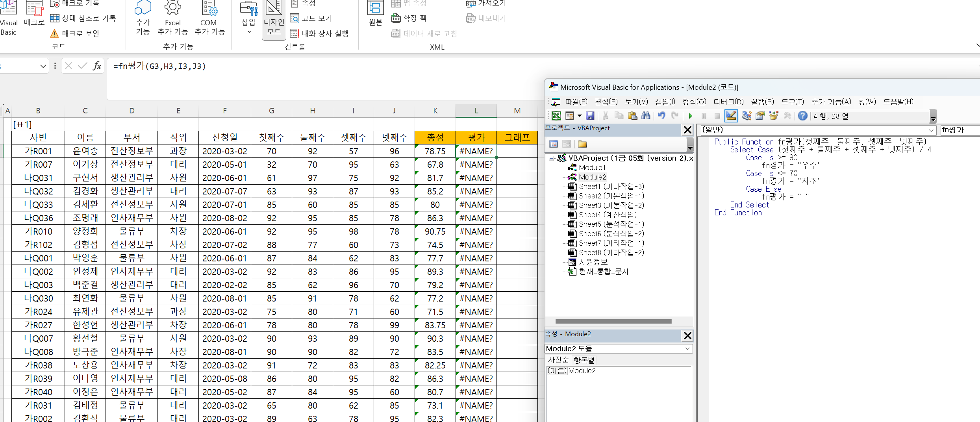Toggle Design Mode in the VBA toolbar
The image size is (980, 422).
tap(731, 116)
